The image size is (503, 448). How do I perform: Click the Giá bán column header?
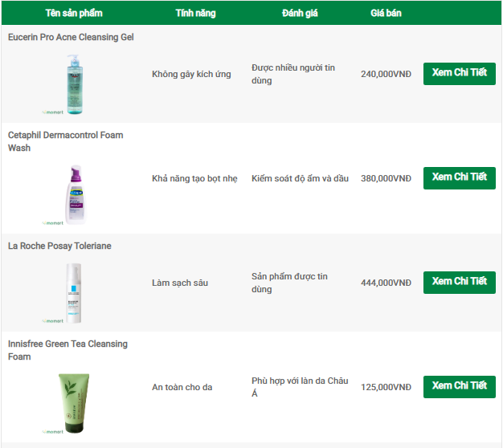coord(386,14)
